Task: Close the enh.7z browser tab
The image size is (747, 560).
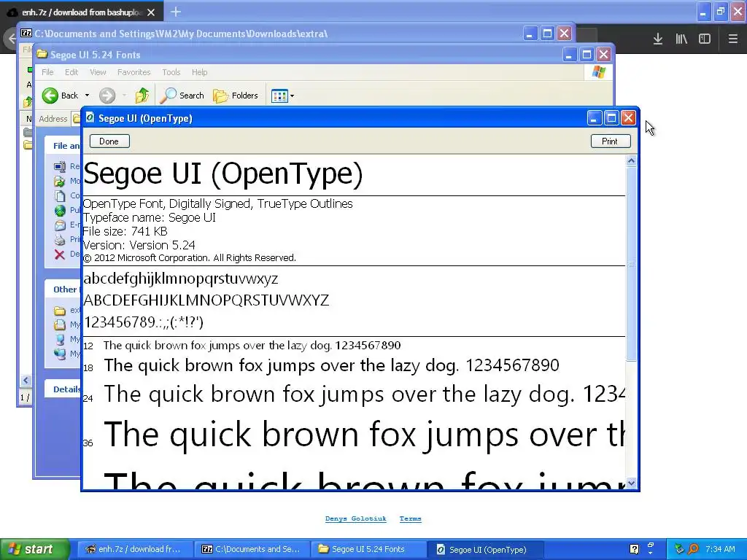Action: point(151,12)
